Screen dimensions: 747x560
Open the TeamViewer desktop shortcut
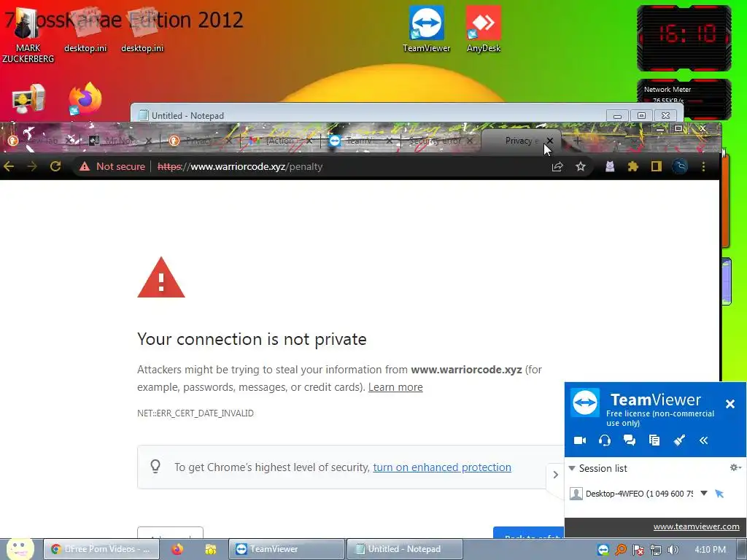426,28
